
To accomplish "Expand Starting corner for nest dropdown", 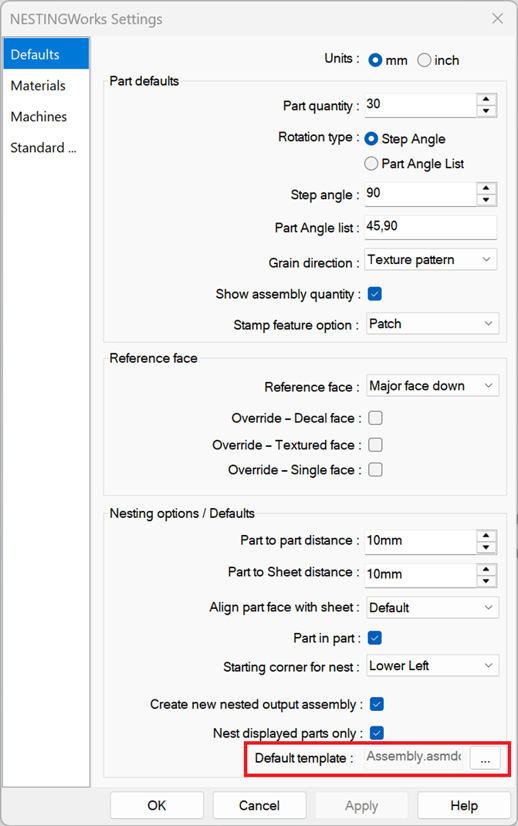I will (x=432, y=666).
